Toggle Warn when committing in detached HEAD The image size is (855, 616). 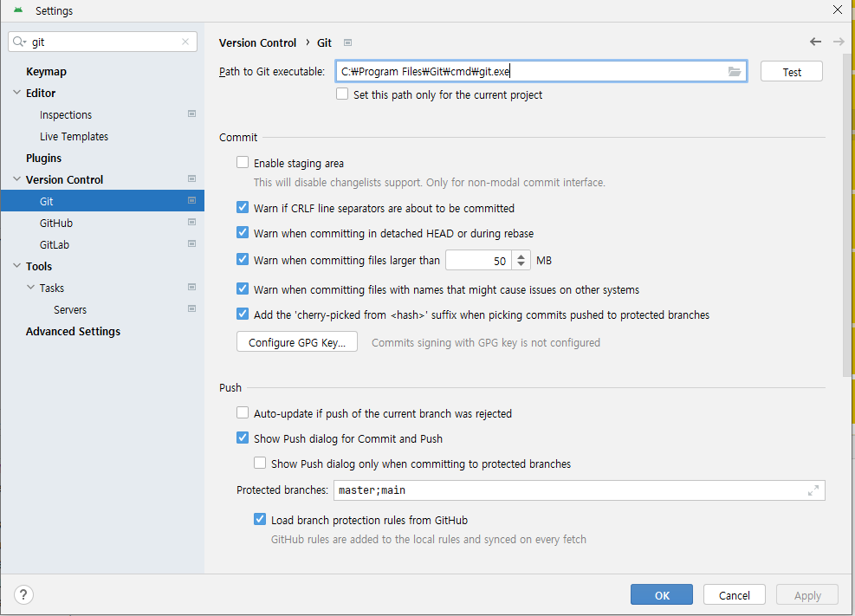(243, 232)
